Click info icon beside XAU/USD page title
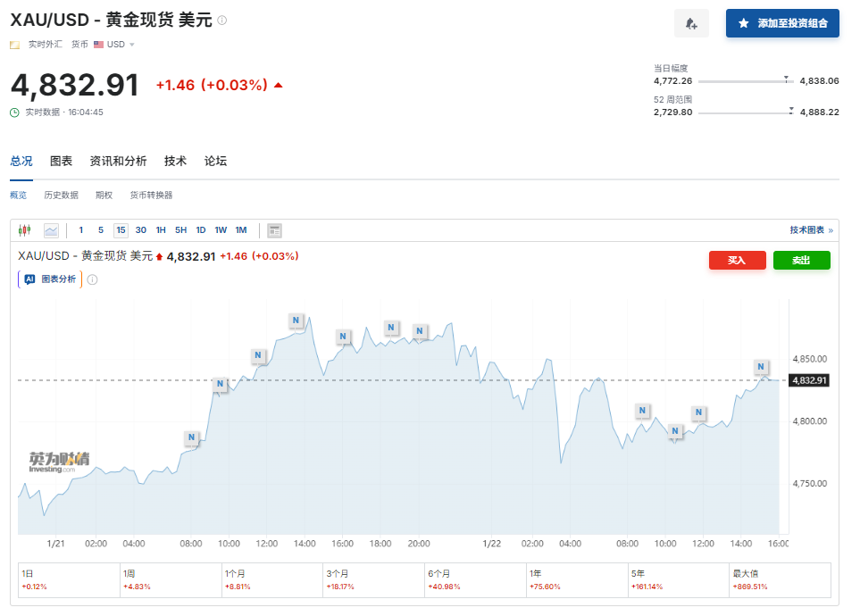 [x=222, y=20]
